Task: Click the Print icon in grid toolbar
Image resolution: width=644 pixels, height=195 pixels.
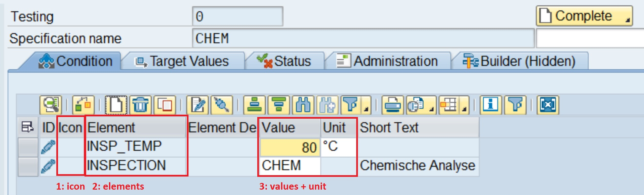Action: point(393,105)
